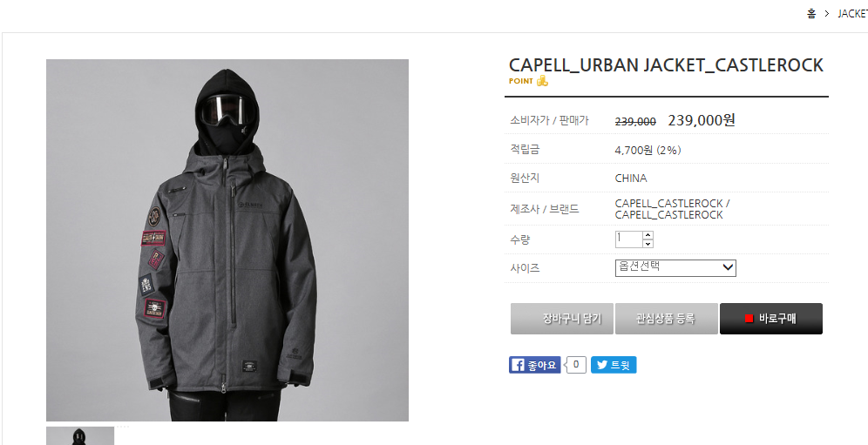This screenshot has width=868, height=445.
Task: Click the POINT label under title
Action: point(521,81)
